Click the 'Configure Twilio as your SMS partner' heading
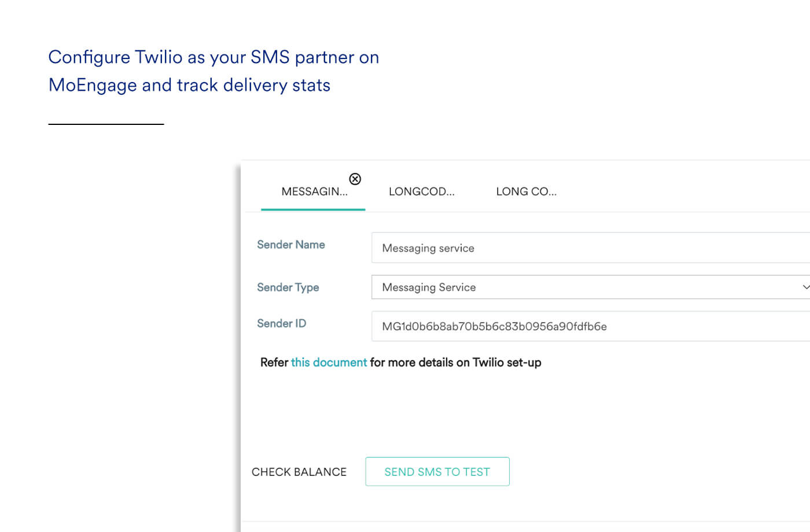The height and width of the screenshot is (532, 810). click(x=213, y=71)
